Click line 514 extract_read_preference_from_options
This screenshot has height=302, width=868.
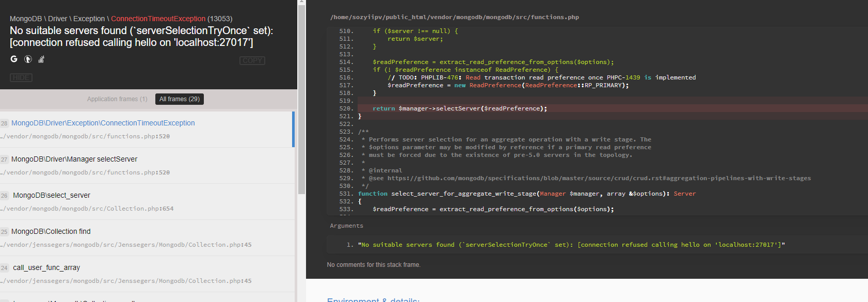click(493, 62)
